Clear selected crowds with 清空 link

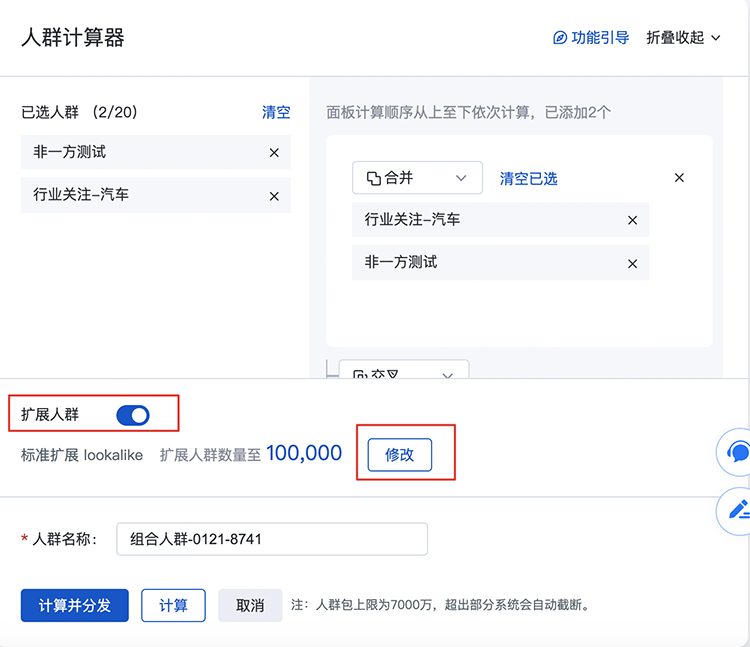(276, 112)
